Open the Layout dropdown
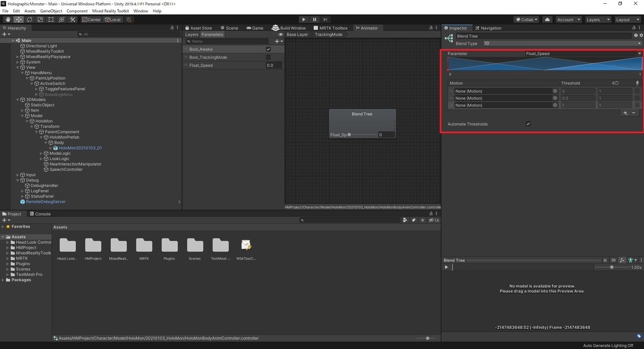This screenshot has height=349, width=644. coord(627,19)
